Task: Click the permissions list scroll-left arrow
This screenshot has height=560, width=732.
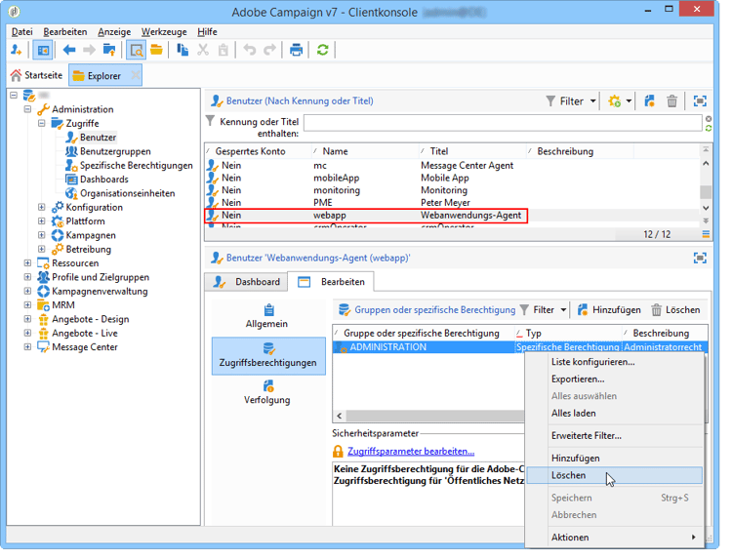Action: [340, 416]
